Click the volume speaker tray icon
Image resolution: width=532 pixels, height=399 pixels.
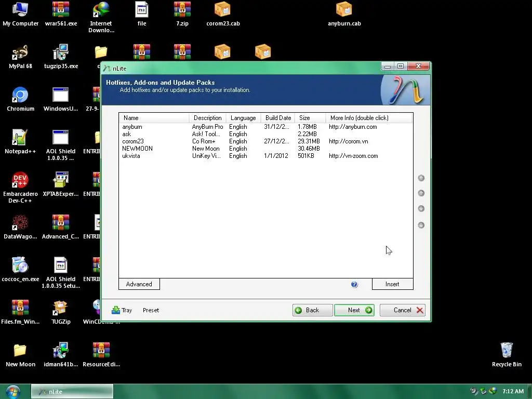[x=474, y=391]
